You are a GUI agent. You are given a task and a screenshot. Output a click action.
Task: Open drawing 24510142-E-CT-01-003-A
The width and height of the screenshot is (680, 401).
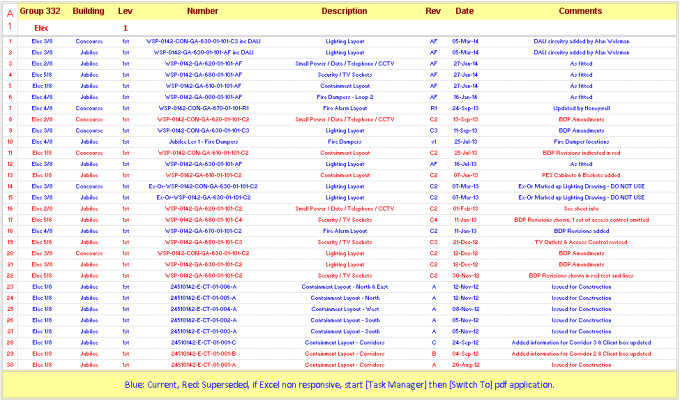(x=203, y=331)
